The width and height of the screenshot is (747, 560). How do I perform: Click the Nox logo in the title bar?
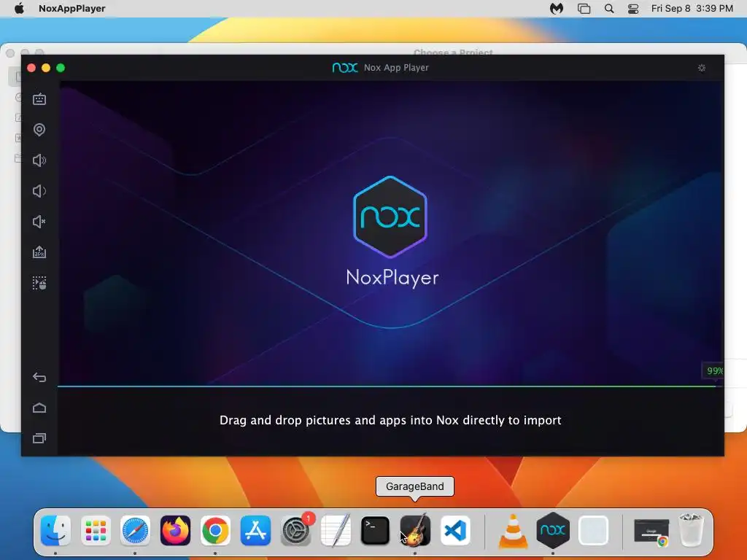pyautogui.click(x=345, y=68)
